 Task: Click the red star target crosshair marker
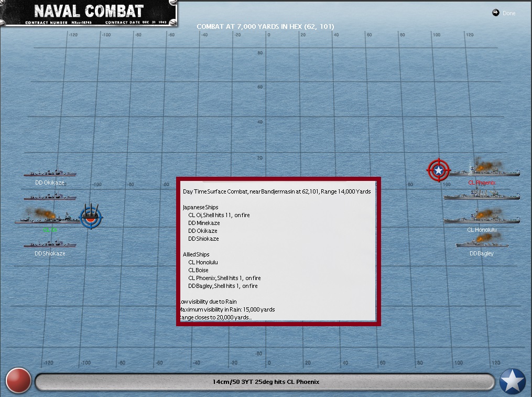click(438, 170)
